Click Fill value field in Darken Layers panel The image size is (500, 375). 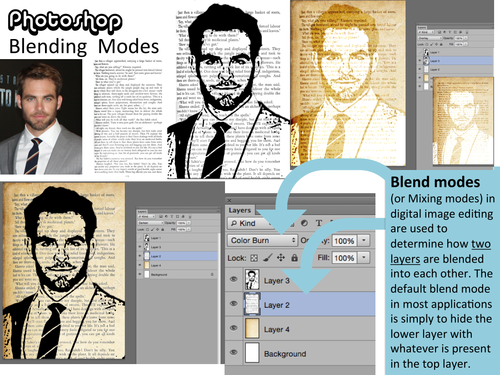(181, 229)
